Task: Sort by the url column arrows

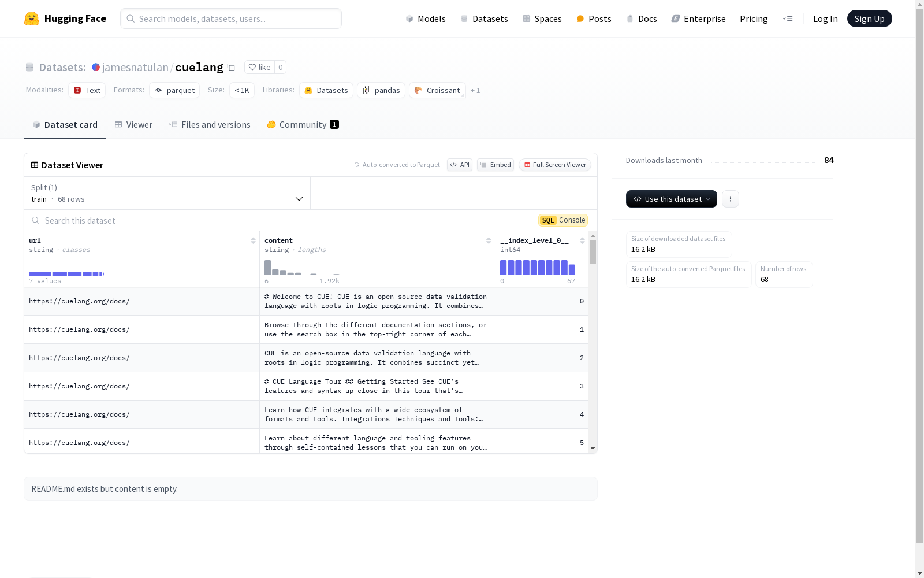Action: coord(253,240)
